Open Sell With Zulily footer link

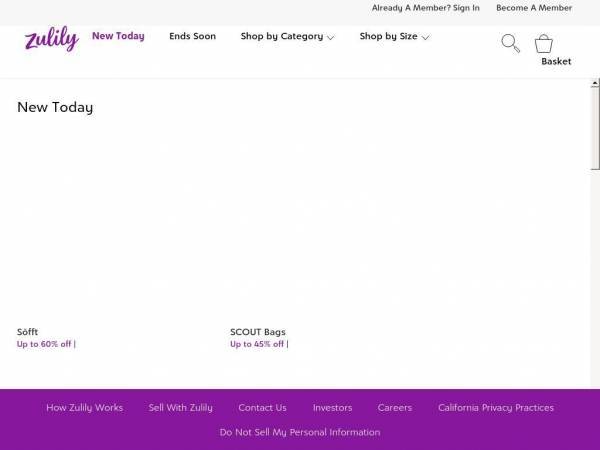click(181, 408)
